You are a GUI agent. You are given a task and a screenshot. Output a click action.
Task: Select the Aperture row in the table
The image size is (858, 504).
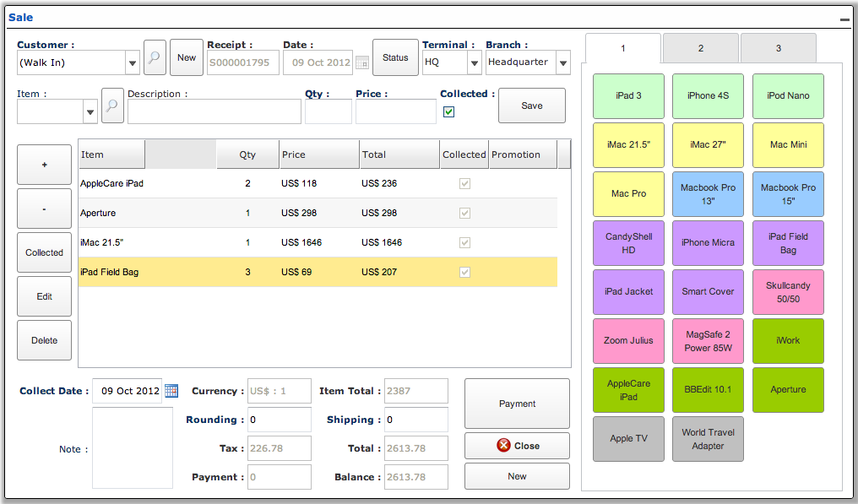click(318, 213)
